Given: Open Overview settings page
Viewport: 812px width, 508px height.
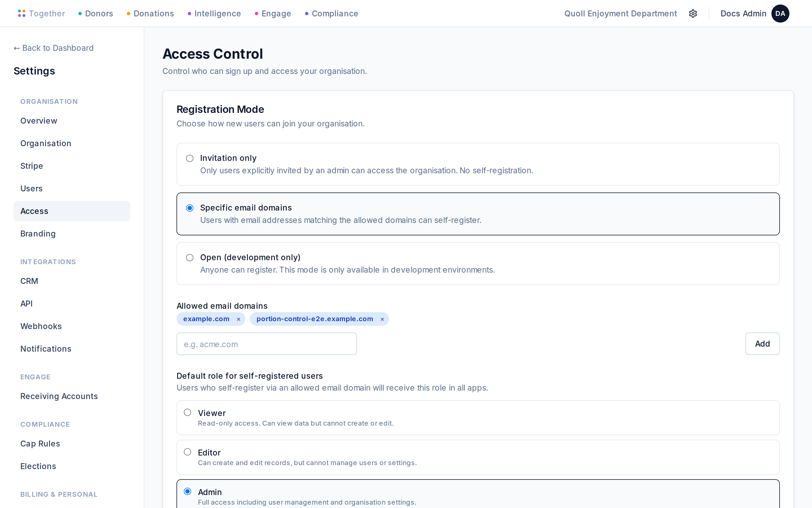Looking at the screenshot, I should coord(72,121).
